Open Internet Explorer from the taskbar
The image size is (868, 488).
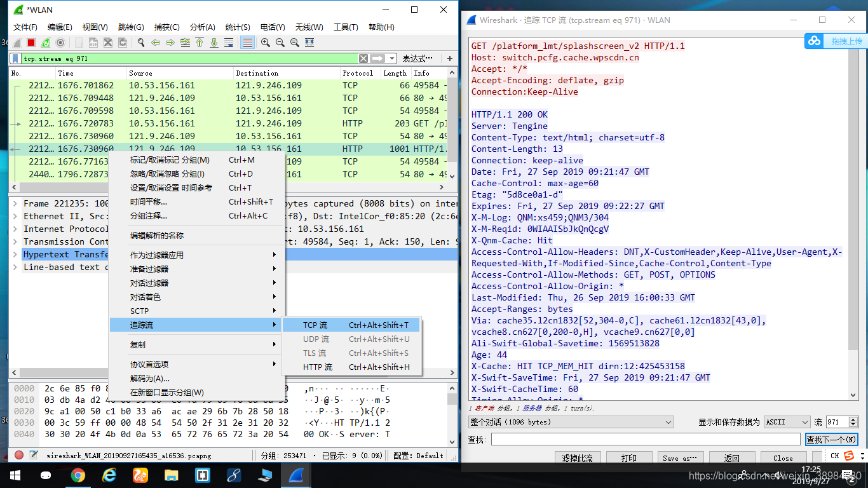(x=109, y=475)
